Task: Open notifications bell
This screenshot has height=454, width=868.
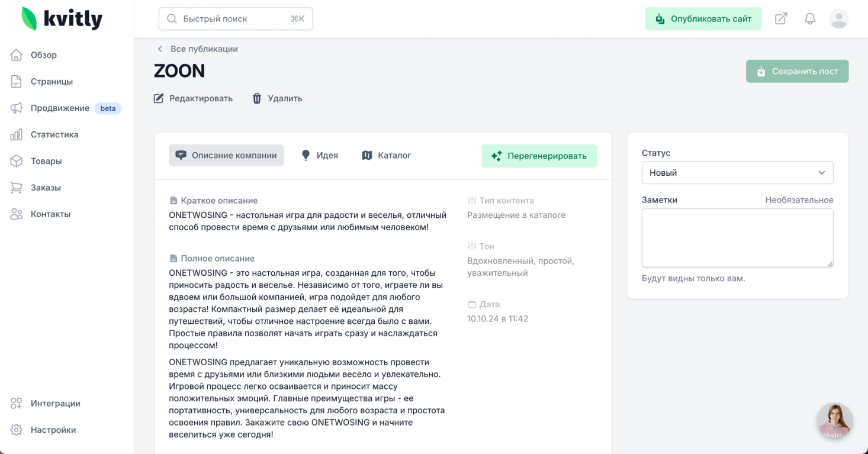Action: [x=810, y=19]
